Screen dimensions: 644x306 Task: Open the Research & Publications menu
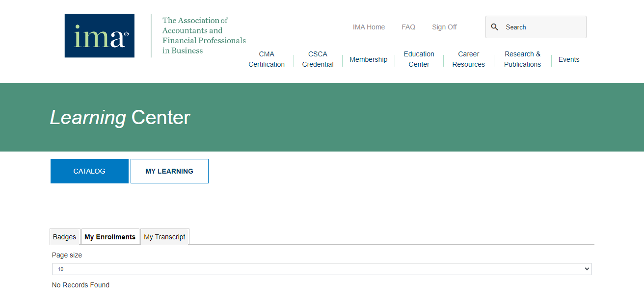522,59
